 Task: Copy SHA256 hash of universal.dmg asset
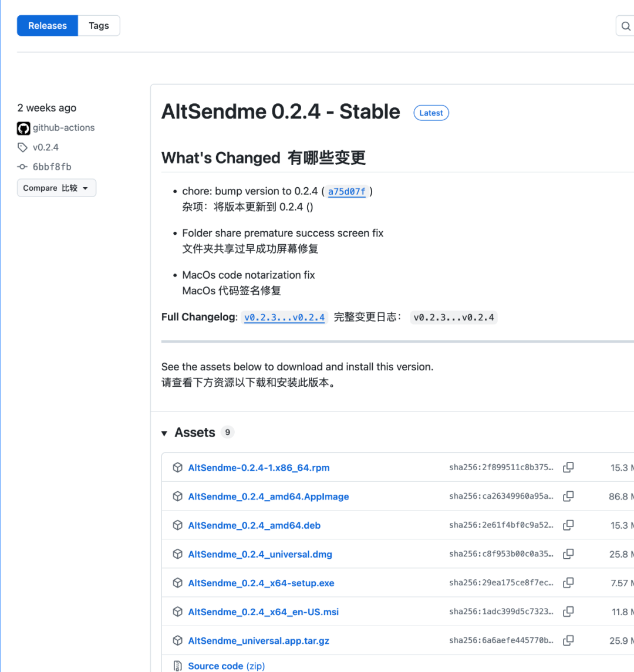point(568,554)
